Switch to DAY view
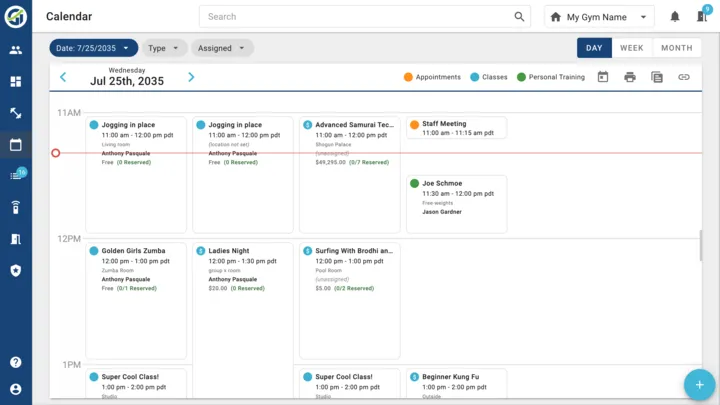Screen dimensions: 720x405 coord(594,48)
